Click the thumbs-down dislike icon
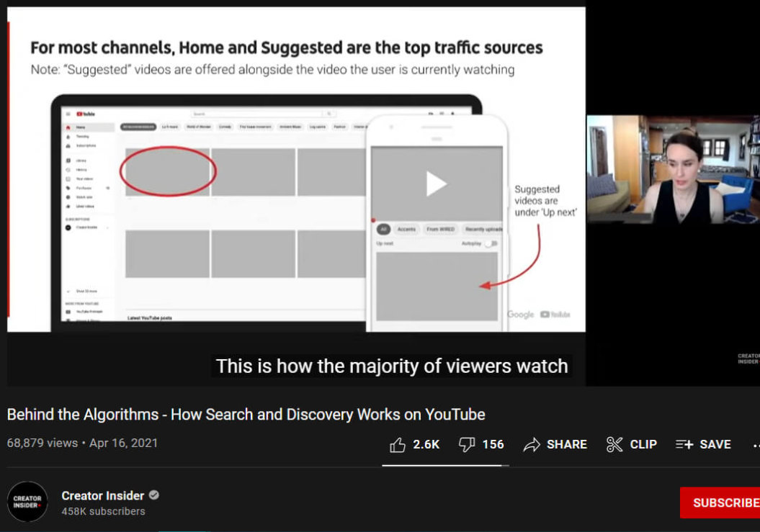 click(x=467, y=444)
